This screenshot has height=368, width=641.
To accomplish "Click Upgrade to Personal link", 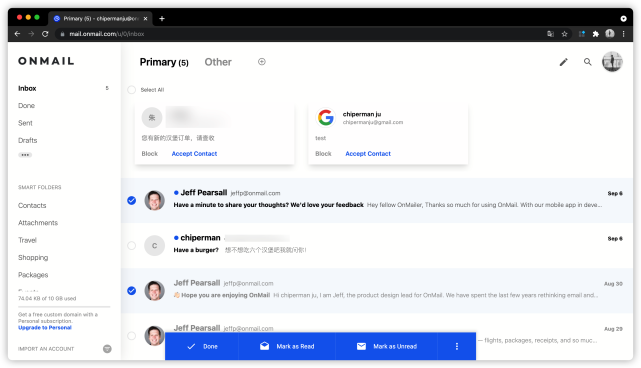I will (45, 328).
